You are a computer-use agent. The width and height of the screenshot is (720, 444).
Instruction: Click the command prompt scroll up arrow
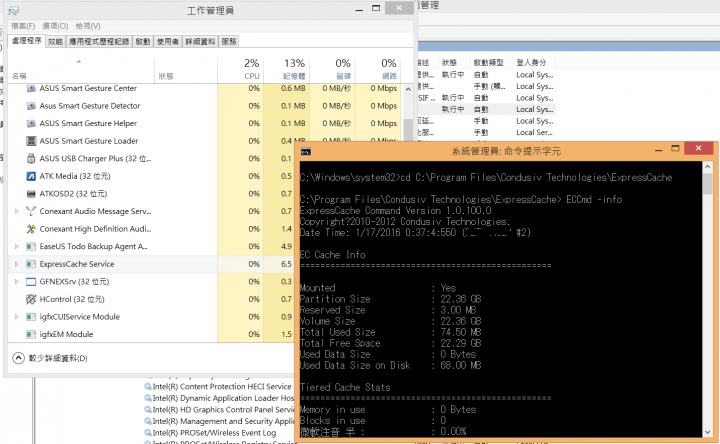pos(707,167)
